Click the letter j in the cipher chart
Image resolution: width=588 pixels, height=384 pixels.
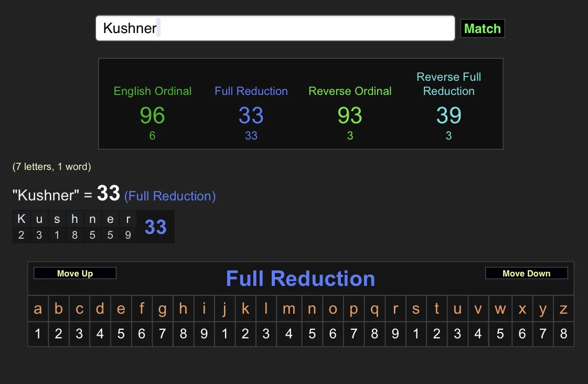point(224,308)
